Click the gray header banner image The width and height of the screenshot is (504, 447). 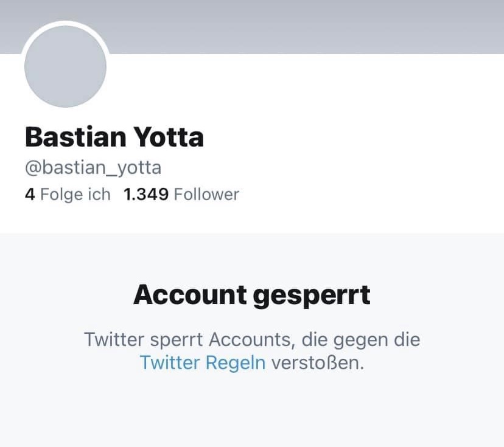click(304, 26)
